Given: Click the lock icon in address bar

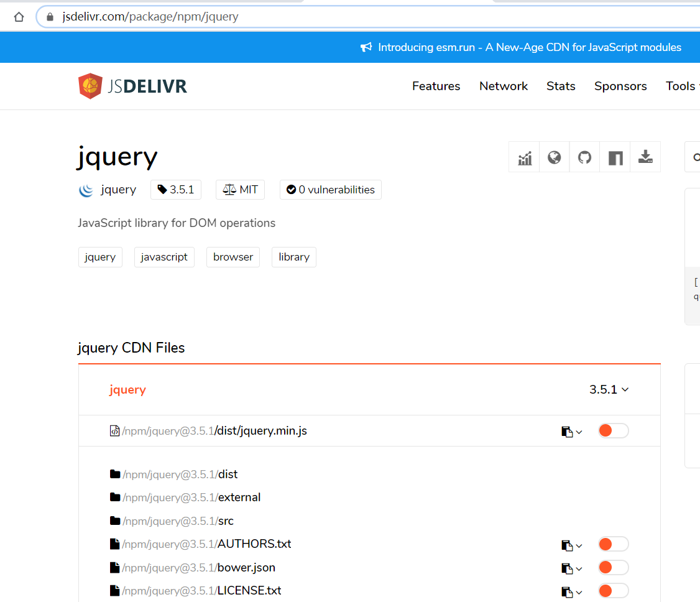Looking at the screenshot, I should coord(50,17).
